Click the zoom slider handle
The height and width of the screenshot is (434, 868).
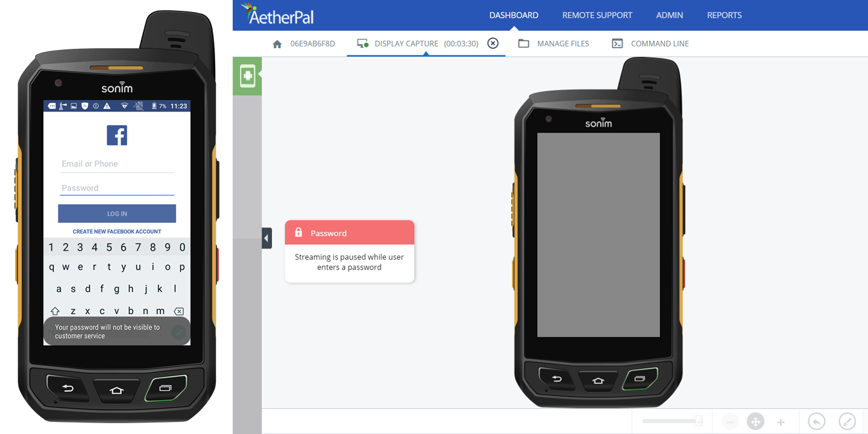pos(699,420)
